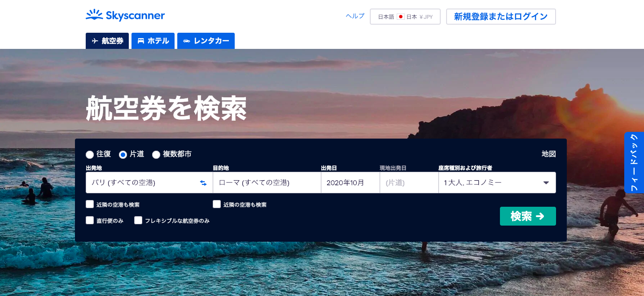Click the Skyscanner logo
Screen dimensions: 644x296
click(125, 16)
